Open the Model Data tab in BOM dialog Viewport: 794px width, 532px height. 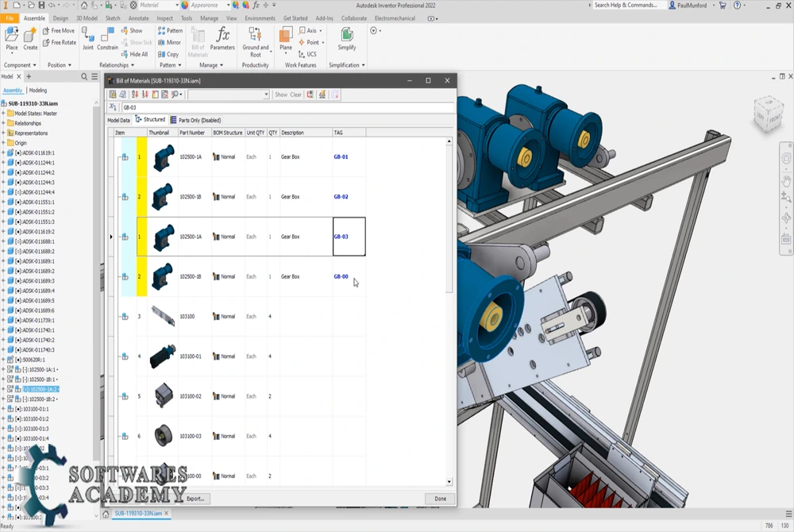click(x=118, y=121)
